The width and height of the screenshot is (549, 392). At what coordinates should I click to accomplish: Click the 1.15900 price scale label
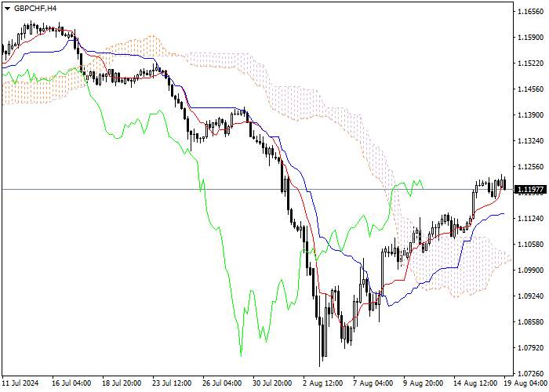tap(530, 38)
